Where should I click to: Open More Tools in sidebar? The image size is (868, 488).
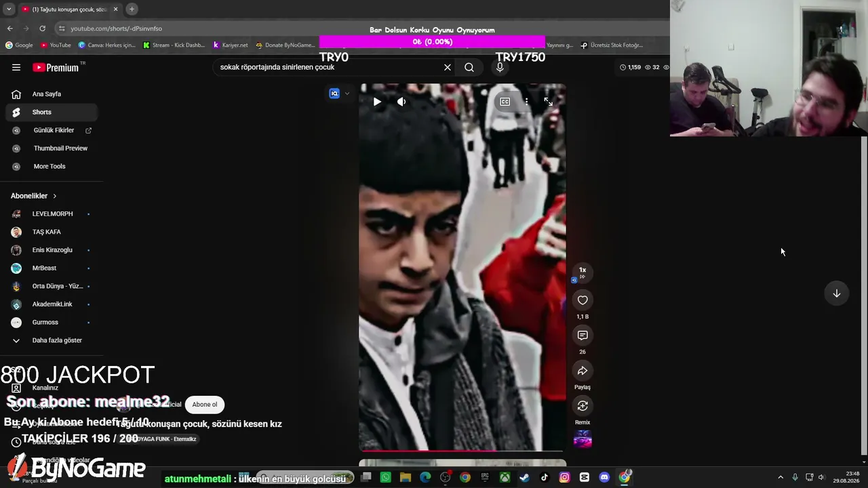(52, 166)
